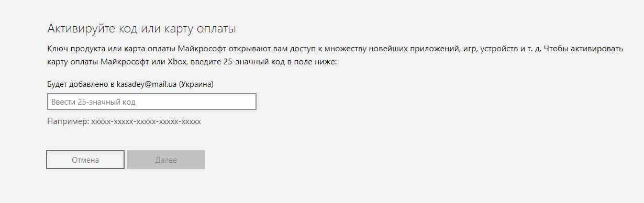Click the 25-значный код input field
644x203 pixels.
click(x=152, y=101)
